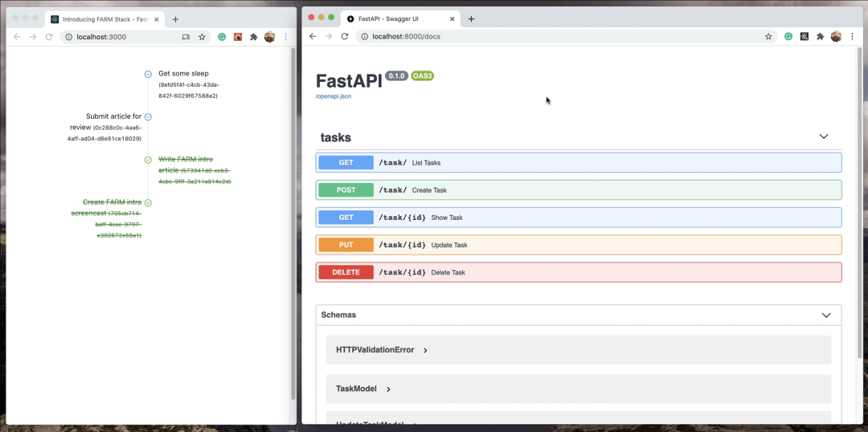Open the profile avatar in the left browser window
Screen dimensions: 868x432
coord(269,37)
